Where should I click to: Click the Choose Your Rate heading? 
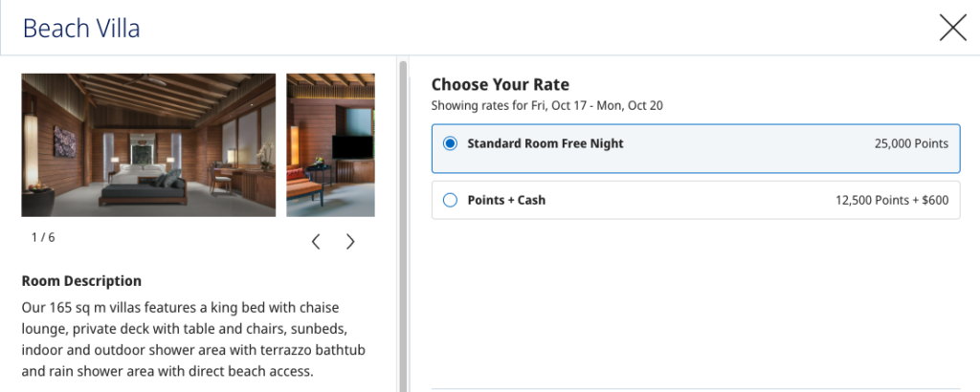(x=501, y=85)
